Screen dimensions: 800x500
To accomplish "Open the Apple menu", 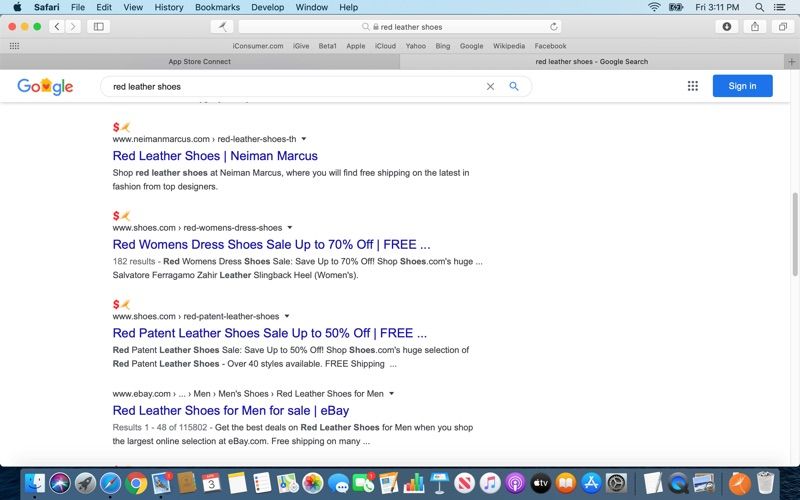I will (x=17, y=7).
